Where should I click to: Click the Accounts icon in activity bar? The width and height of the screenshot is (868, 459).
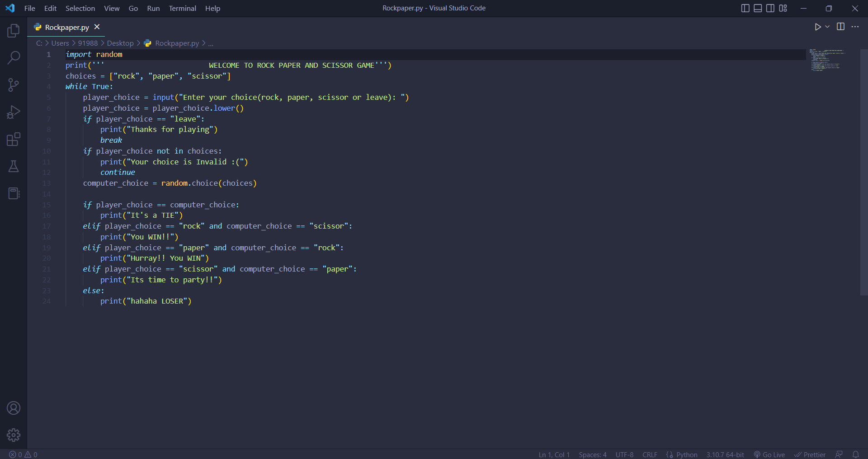point(14,408)
